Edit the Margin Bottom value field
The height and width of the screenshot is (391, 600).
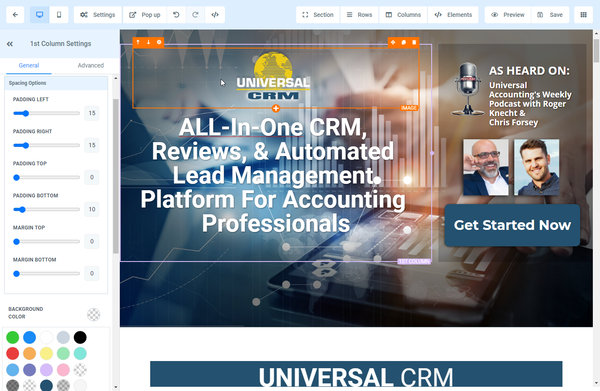point(92,274)
